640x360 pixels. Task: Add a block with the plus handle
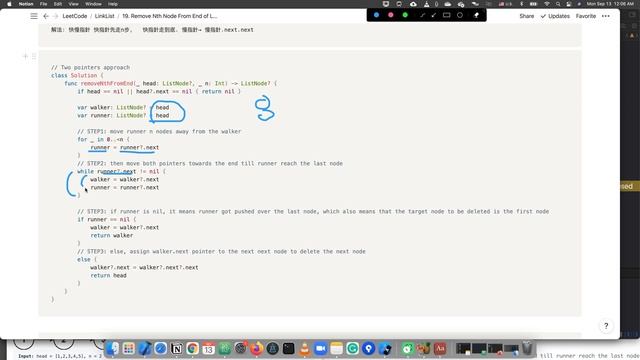(x=25, y=56)
